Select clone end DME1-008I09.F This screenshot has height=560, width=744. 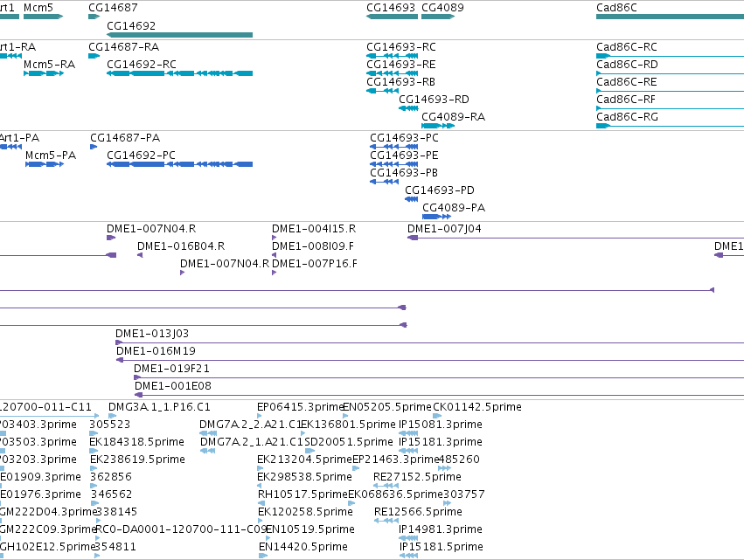point(274,255)
